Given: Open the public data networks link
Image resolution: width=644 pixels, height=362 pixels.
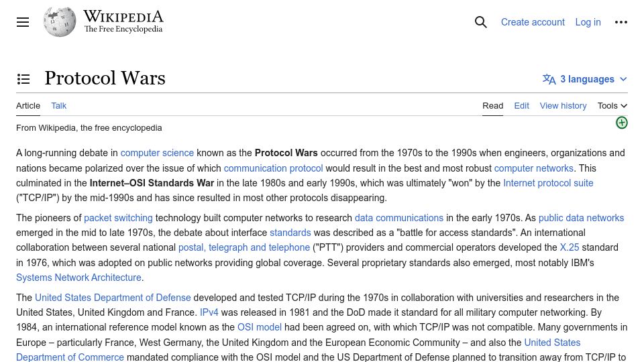Looking at the screenshot, I should pos(581,218).
